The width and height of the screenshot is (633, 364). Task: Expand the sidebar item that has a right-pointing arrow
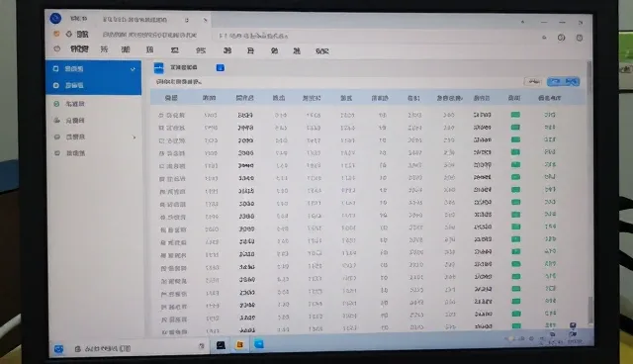point(94,136)
